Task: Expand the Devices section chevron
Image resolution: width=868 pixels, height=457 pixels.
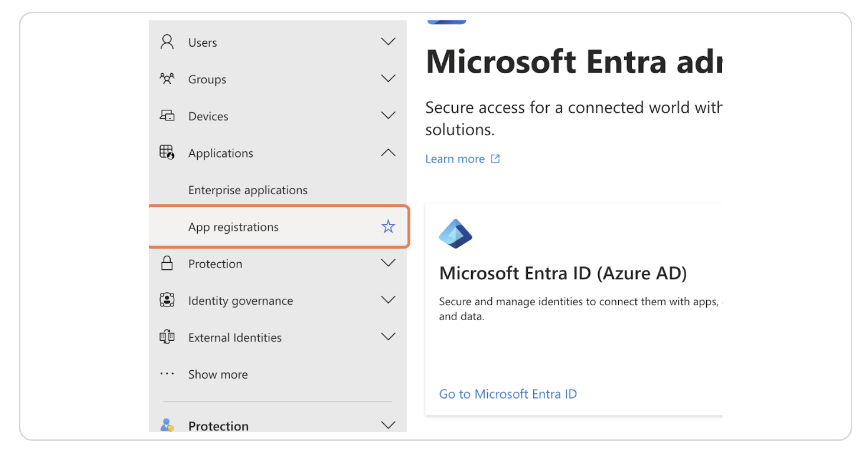Action: [388, 116]
